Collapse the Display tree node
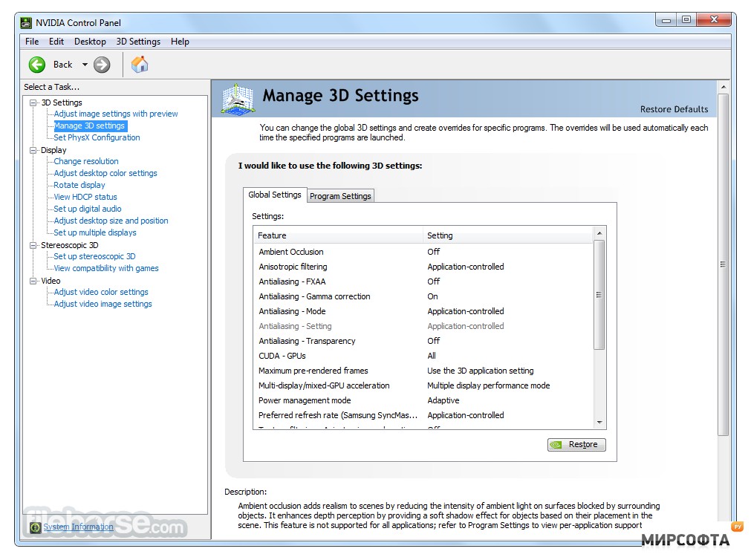Viewport: 751px width, 560px height. coord(33,150)
